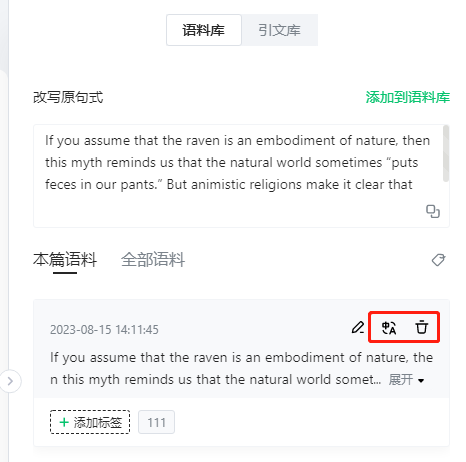Click the dropdown arrow beside 展开

(x=421, y=381)
